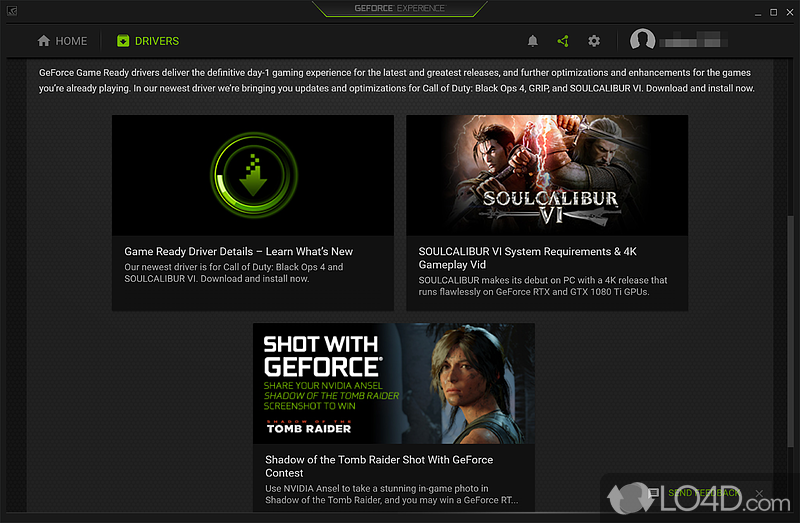Click the green share icon
This screenshot has height=523, width=800.
pos(563,41)
